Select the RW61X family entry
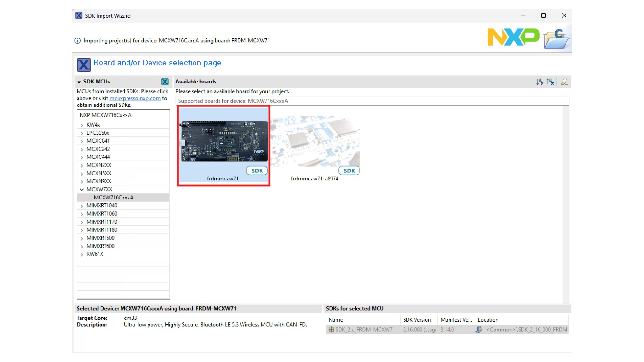 [95, 254]
